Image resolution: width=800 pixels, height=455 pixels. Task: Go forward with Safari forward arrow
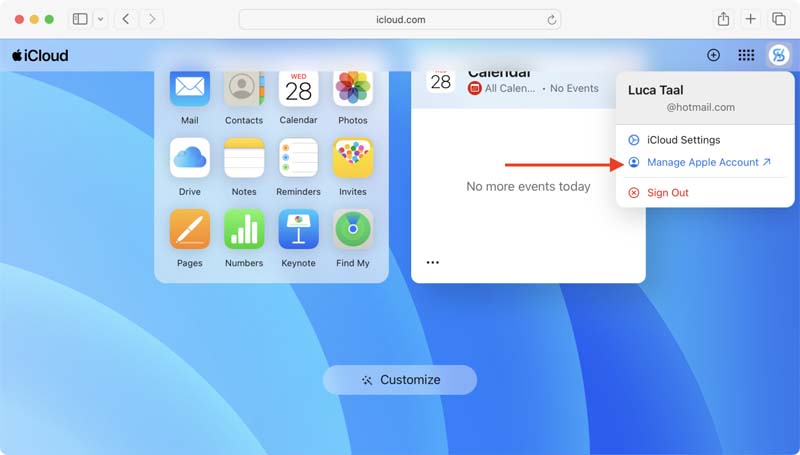[x=152, y=19]
